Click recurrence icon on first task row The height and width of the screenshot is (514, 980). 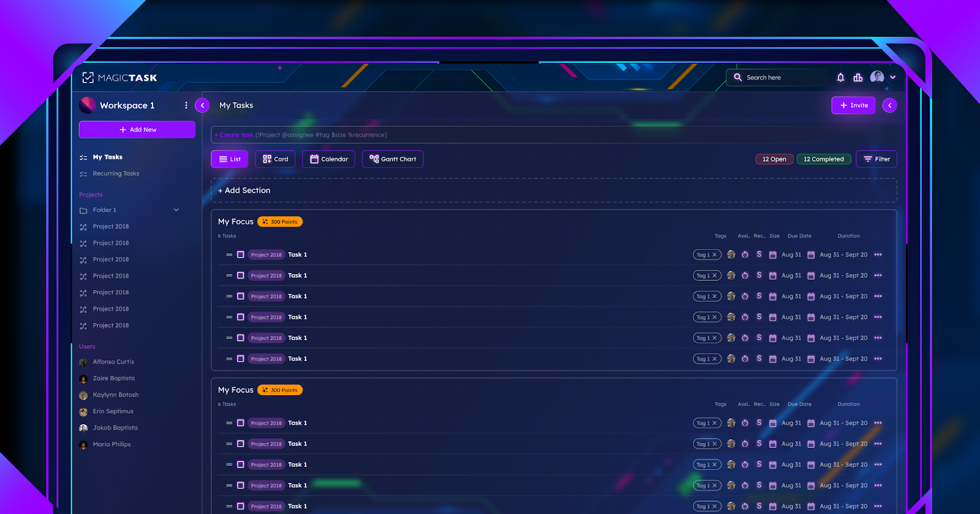pyautogui.click(x=745, y=255)
